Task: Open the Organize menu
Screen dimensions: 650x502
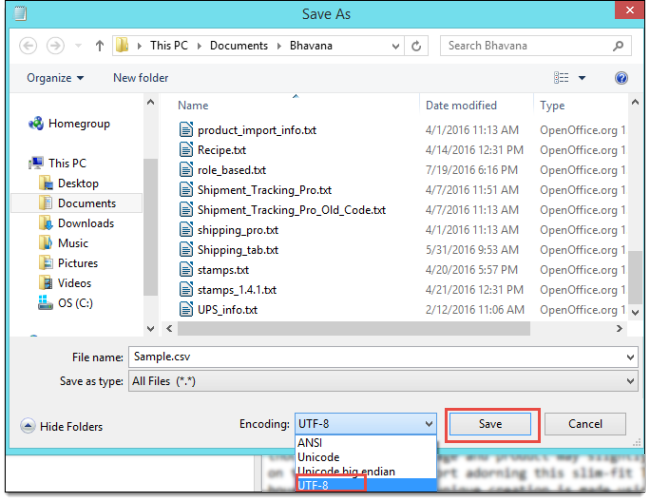Action: [x=55, y=78]
